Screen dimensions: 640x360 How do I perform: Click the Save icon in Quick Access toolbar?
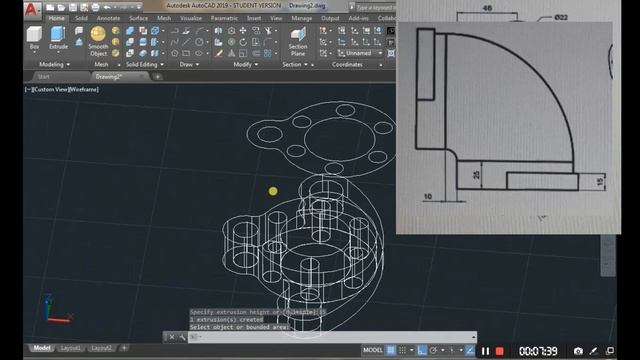click(x=73, y=7)
